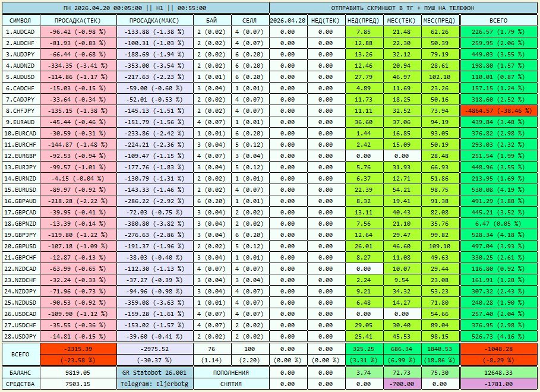Click the 2026.04.20 column header

[x=288, y=20]
